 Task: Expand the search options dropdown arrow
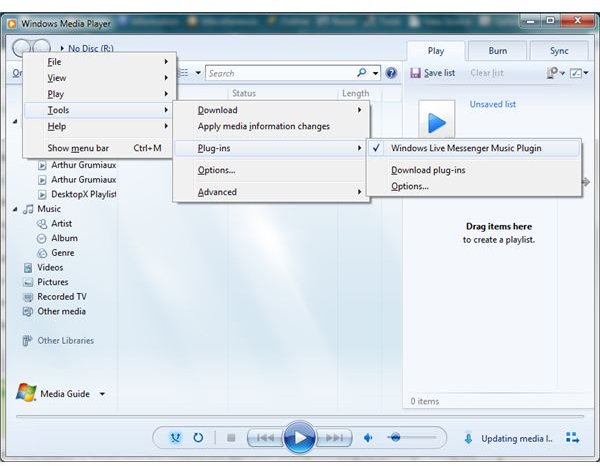click(x=375, y=73)
